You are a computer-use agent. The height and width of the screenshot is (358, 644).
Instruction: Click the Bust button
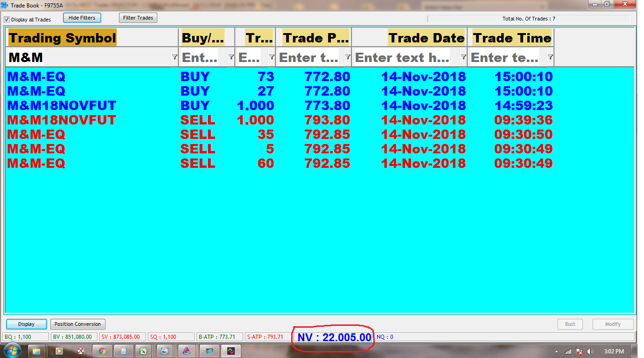[x=570, y=324]
